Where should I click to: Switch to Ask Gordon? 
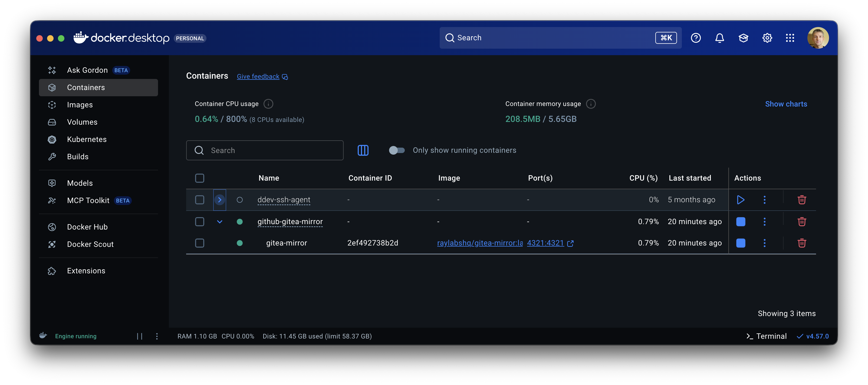tap(87, 70)
